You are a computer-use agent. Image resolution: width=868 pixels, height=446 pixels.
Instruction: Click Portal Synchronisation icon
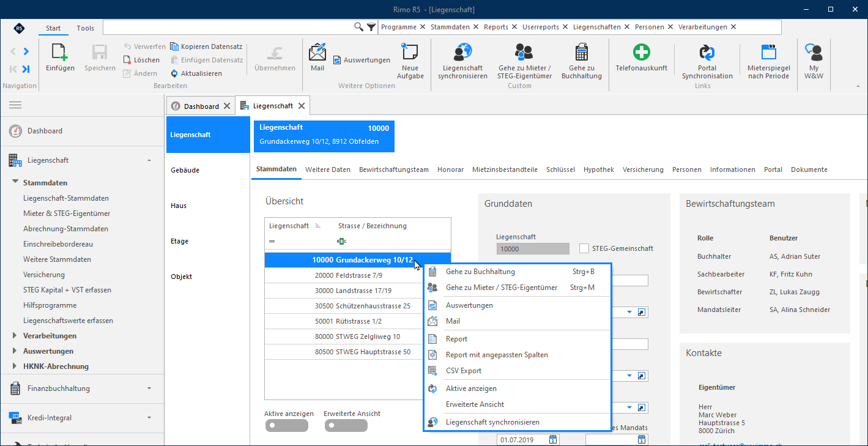(707, 52)
